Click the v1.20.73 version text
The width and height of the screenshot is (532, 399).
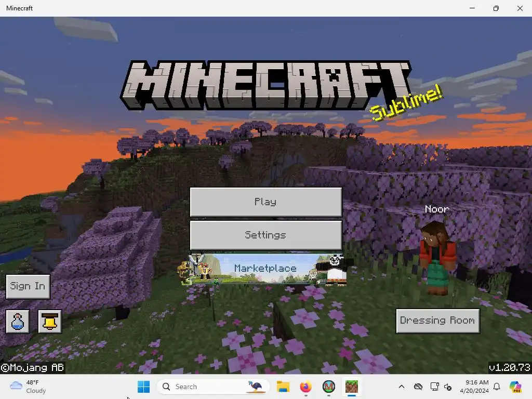coord(509,367)
